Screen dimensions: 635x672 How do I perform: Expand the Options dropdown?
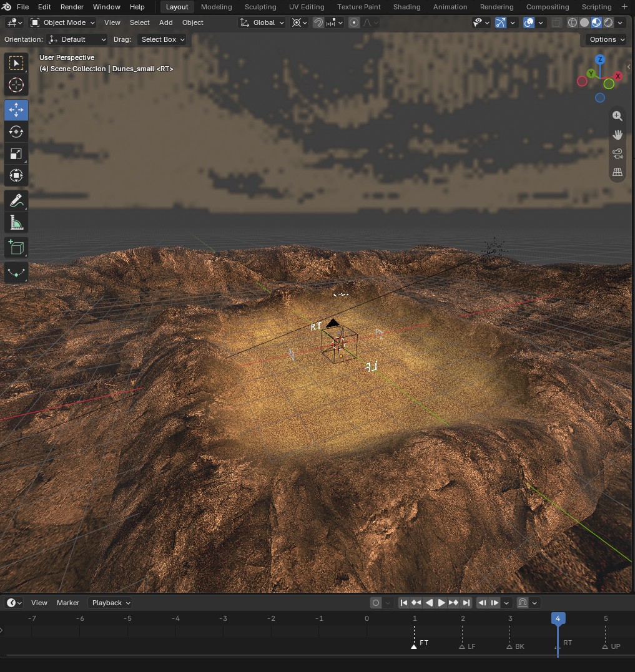(607, 39)
